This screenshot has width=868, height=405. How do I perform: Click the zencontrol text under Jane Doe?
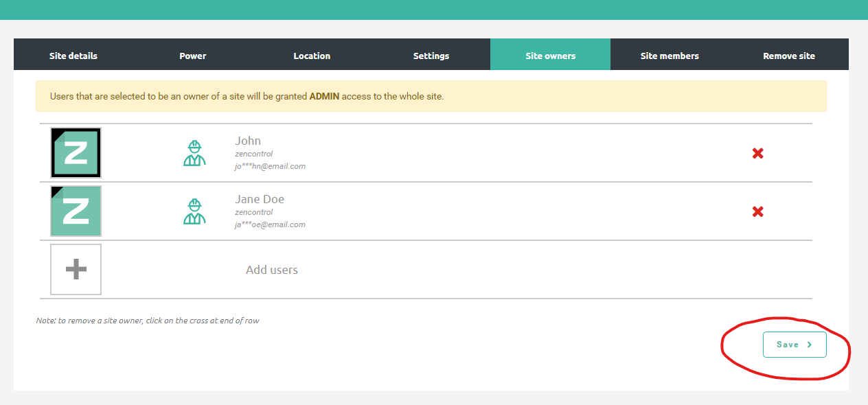(x=253, y=212)
